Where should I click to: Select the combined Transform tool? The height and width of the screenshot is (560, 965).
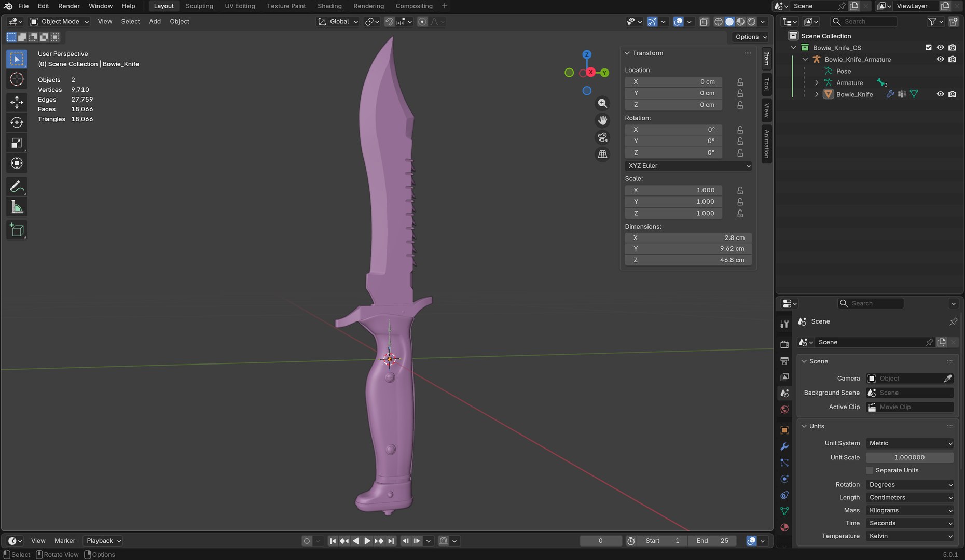(x=17, y=163)
